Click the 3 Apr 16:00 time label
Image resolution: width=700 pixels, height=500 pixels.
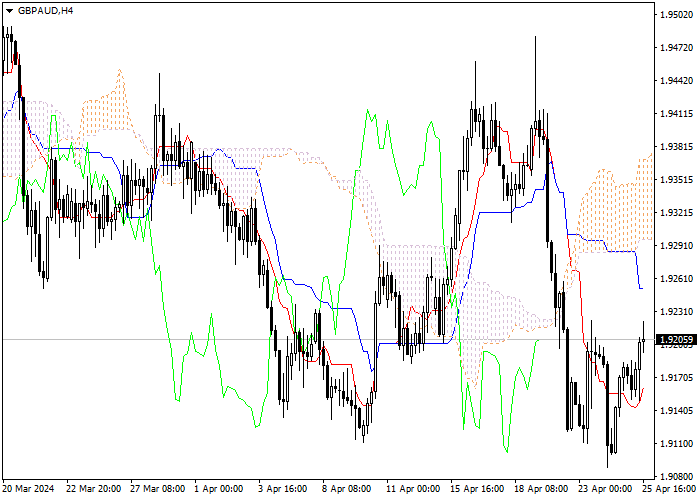[285, 489]
